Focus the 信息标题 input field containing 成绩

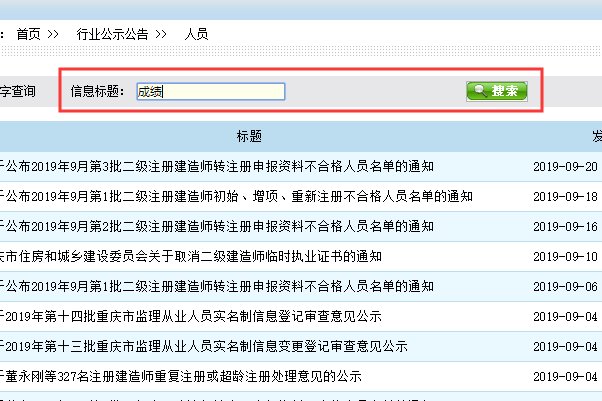pyautogui.click(x=211, y=91)
